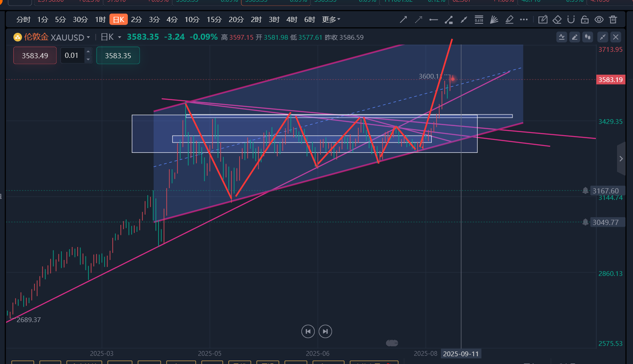The image size is (633, 364).
Task: Click the 0.01 lot size input field
Action: 72,56
